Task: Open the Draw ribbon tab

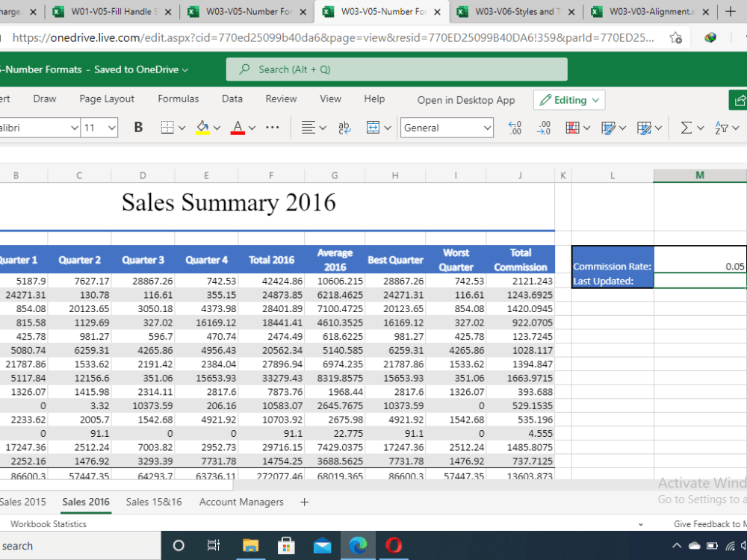Action: (45, 99)
